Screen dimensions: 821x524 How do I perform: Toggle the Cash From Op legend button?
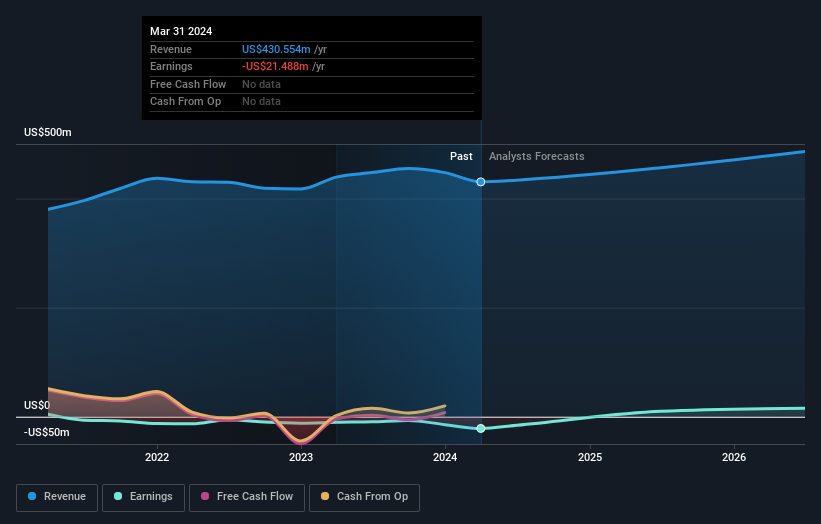[x=364, y=497]
